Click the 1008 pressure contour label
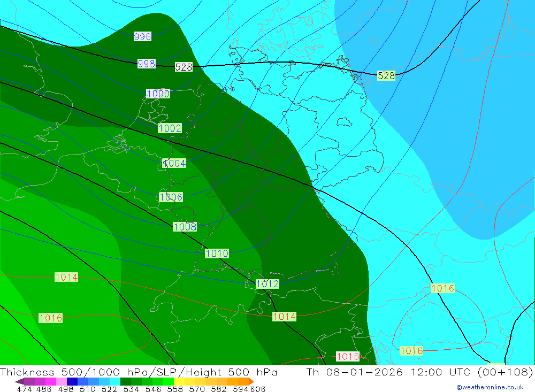This screenshot has width=535, height=392. (x=185, y=227)
